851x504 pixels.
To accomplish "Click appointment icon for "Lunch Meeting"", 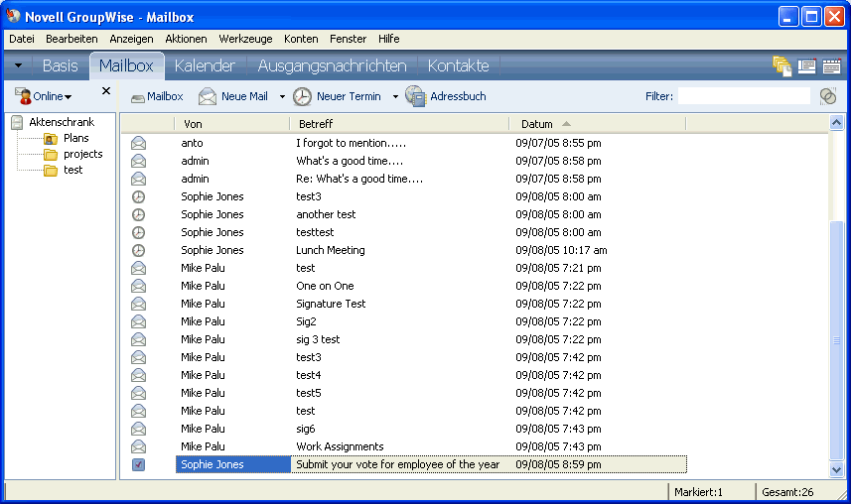I will [138, 251].
